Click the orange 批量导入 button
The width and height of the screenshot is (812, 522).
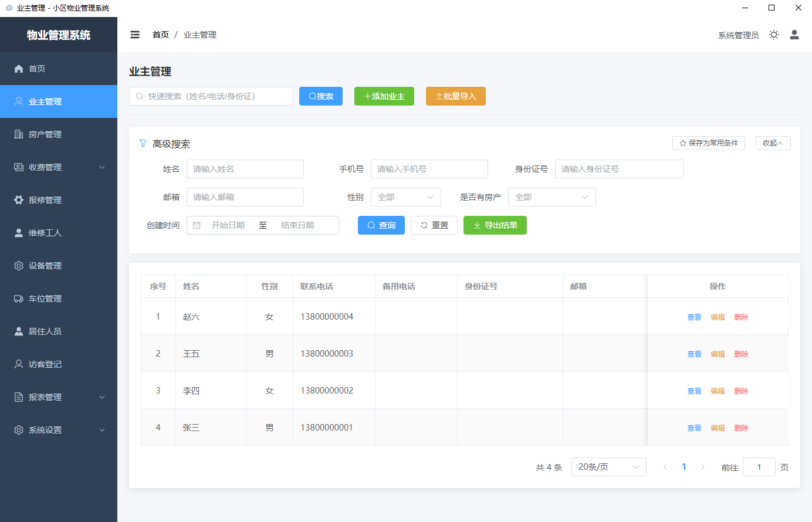pos(456,96)
